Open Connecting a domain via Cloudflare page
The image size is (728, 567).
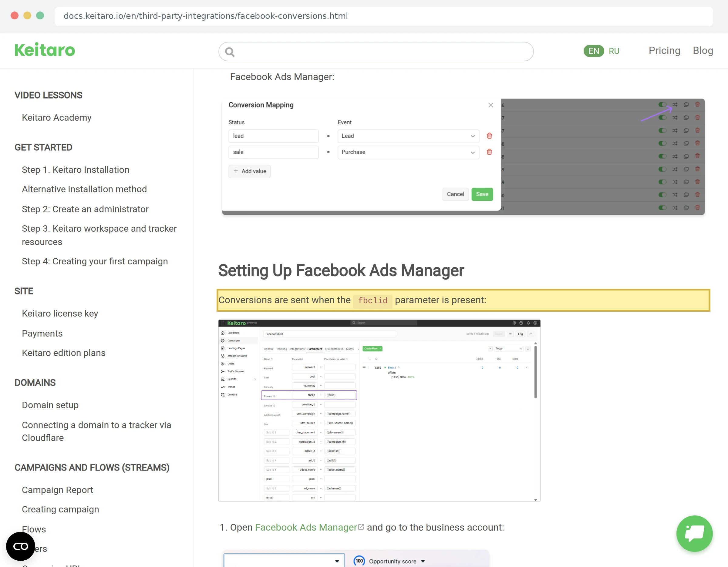[x=97, y=431]
